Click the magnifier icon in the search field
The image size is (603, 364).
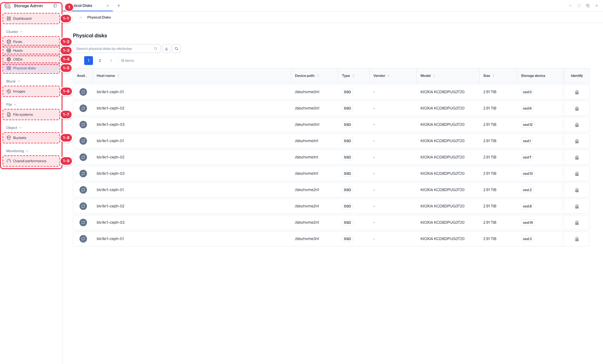click(x=156, y=49)
